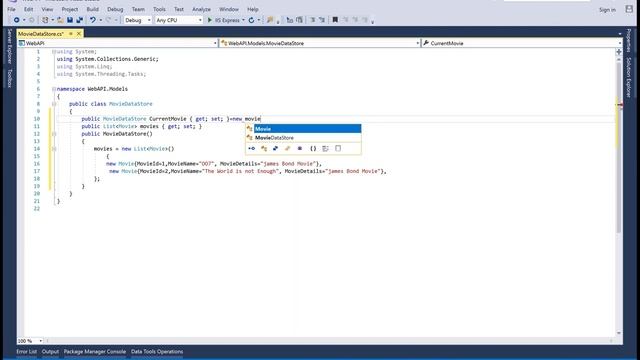Open the Debug configuration dropdown
640x360 pixels.
pyautogui.click(x=138, y=20)
